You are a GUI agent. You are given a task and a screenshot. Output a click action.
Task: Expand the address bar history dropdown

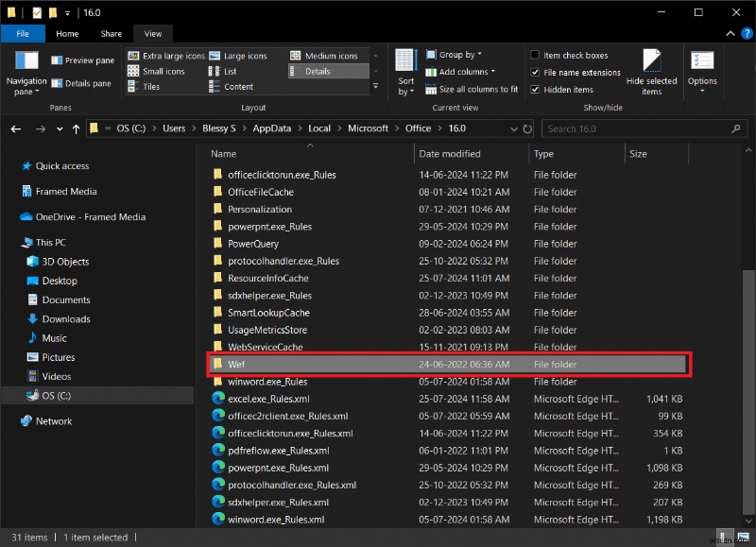514,128
